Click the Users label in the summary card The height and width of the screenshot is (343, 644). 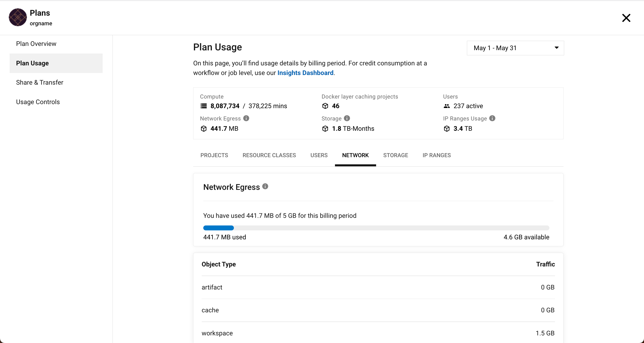point(451,97)
